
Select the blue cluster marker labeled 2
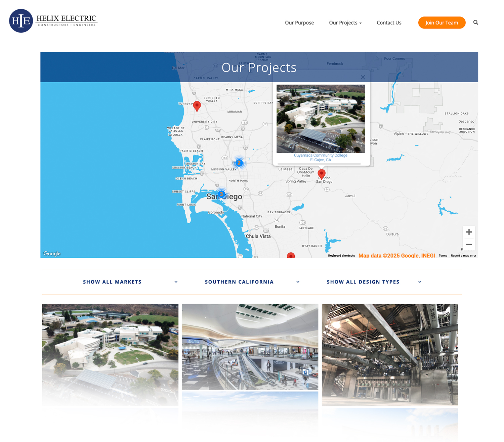(x=239, y=163)
